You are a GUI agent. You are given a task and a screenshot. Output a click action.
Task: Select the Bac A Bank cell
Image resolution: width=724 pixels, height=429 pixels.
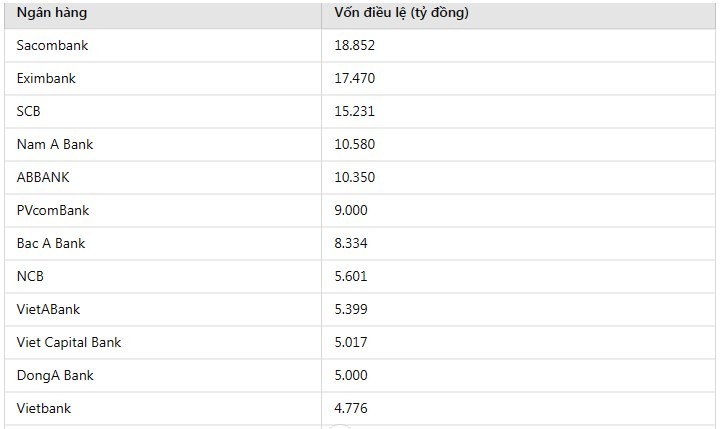[x=51, y=243]
